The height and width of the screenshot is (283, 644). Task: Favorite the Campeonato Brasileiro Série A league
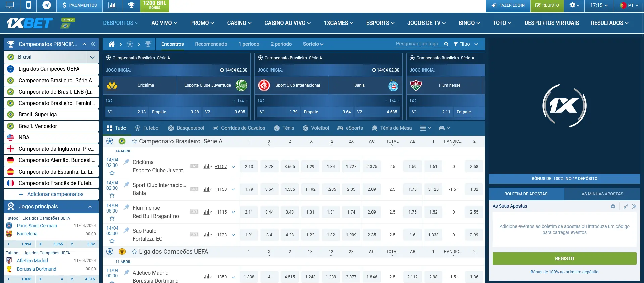tap(134, 141)
